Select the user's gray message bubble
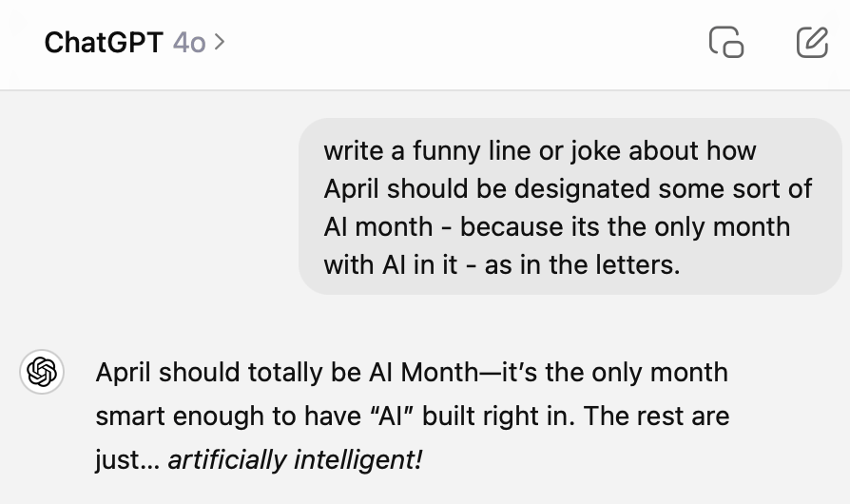This screenshot has width=850, height=504. [x=570, y=206]
